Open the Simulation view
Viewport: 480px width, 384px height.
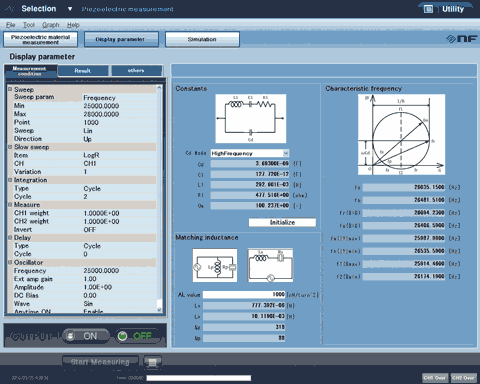tap(202, 39)
